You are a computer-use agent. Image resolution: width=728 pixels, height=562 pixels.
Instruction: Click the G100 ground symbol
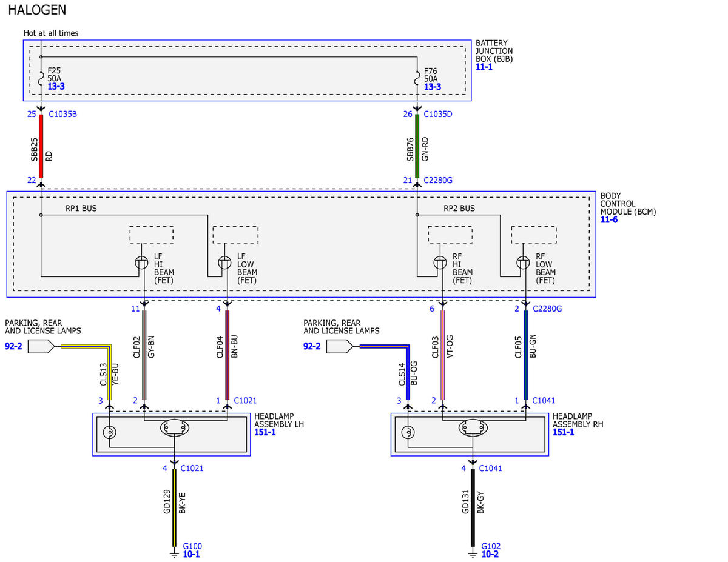174,553
